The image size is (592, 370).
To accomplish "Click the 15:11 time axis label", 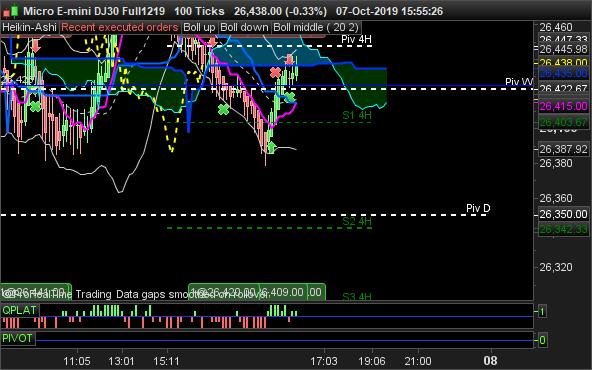I will point(166,361).
